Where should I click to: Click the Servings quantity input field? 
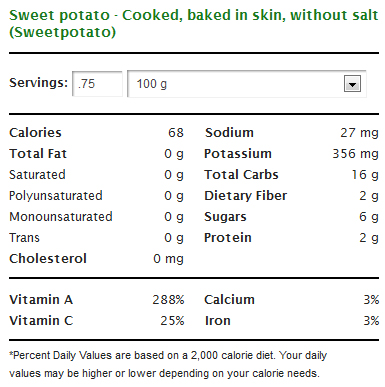[x=97, y=84]
